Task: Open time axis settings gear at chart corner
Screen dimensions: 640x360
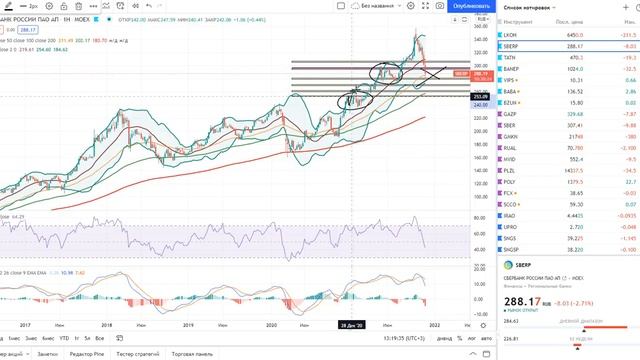Action: tap(483, 325)
